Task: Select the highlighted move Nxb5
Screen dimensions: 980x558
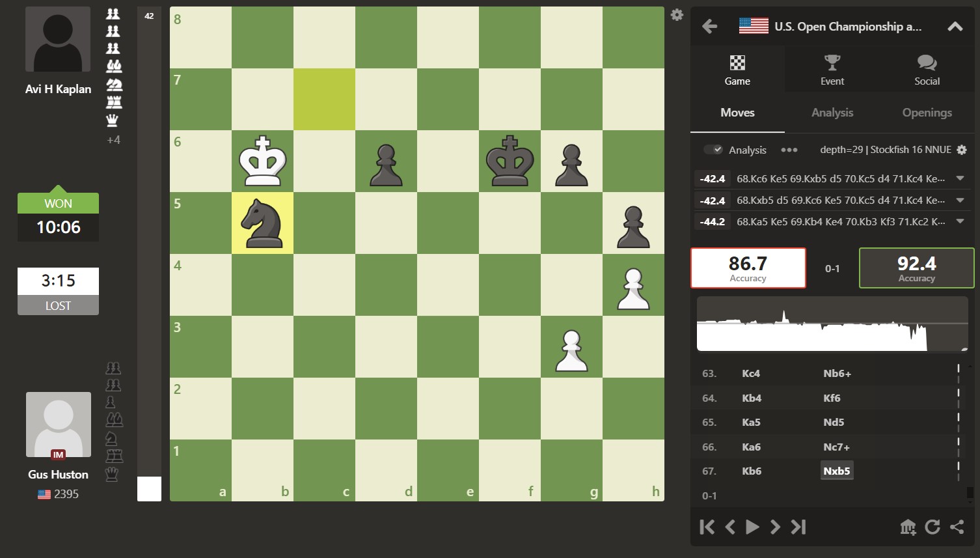Action: coord(837,471)
